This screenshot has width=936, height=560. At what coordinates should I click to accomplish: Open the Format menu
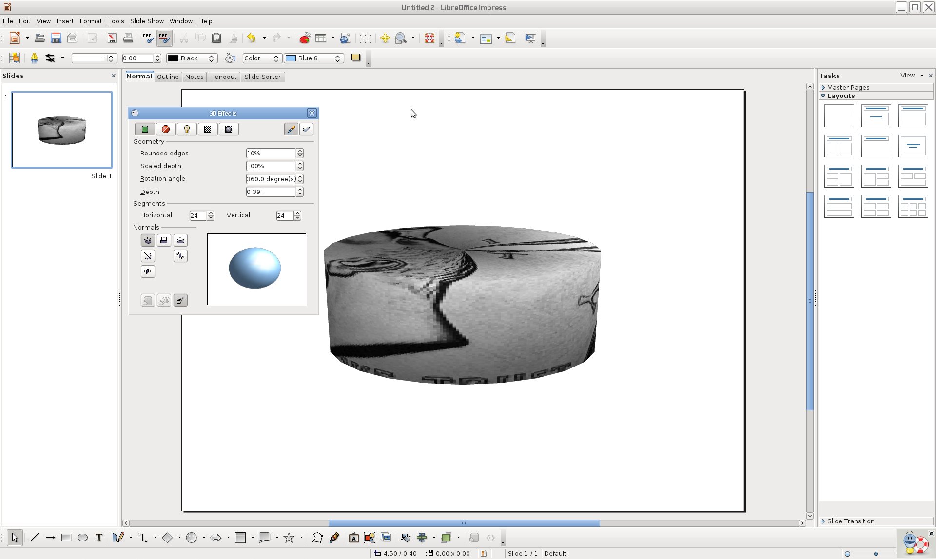click(91, 21)
